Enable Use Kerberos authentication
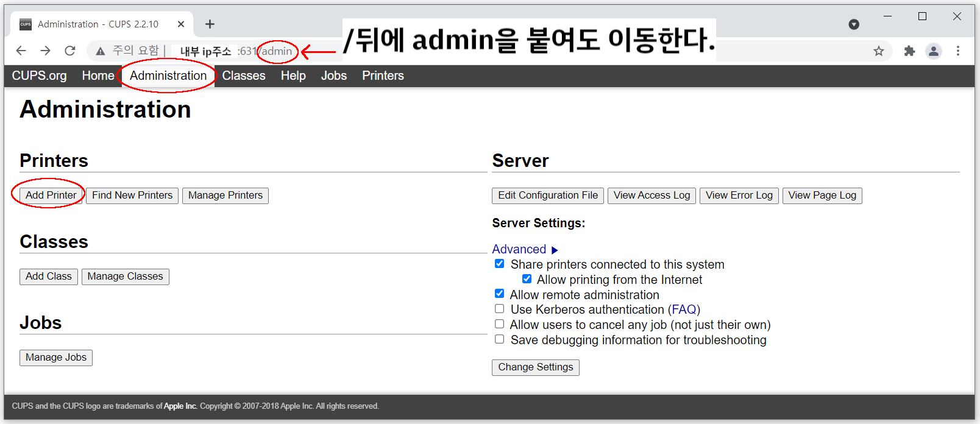This screenshot has height=424, width=980. (x=499, y=309)
